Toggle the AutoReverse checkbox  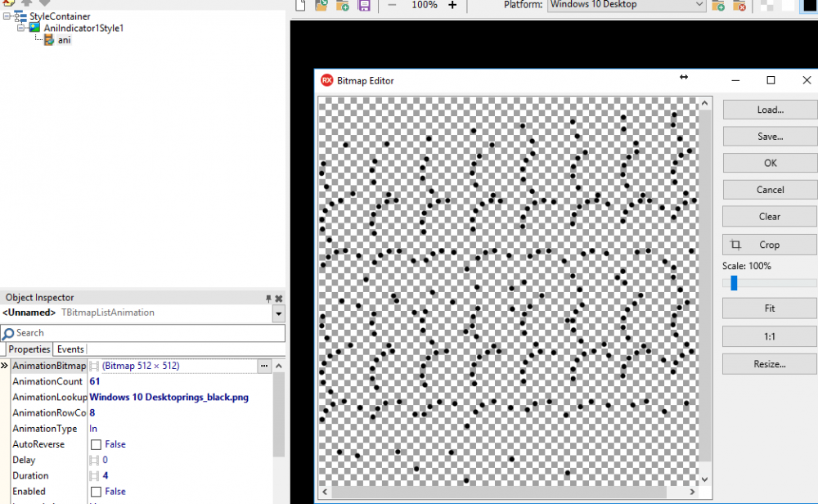coord(96,444)
